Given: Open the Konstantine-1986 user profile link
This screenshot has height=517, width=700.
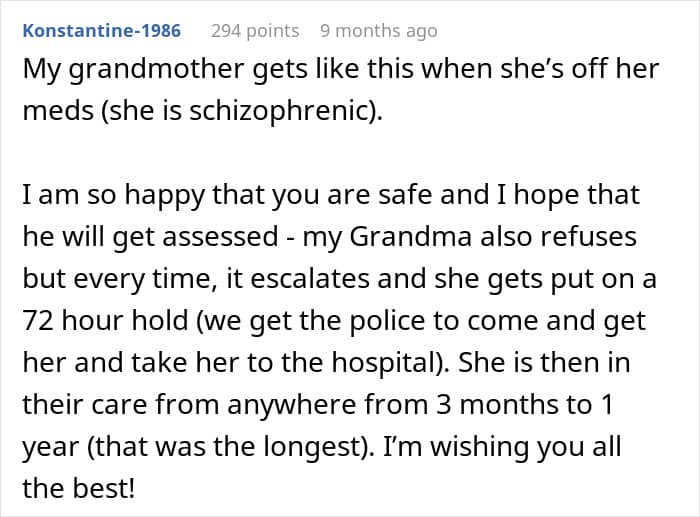Looking at the screenshot, I should point(102,31).
